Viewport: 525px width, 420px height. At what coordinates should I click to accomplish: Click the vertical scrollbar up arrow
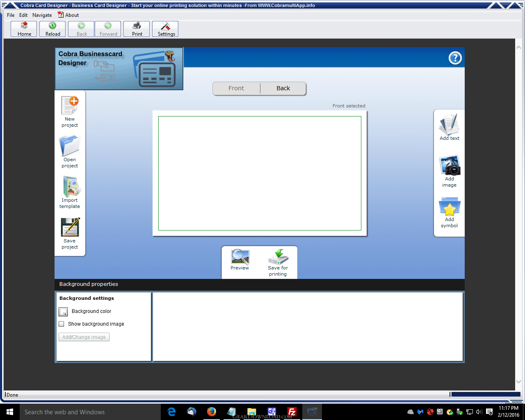(518, 48)
